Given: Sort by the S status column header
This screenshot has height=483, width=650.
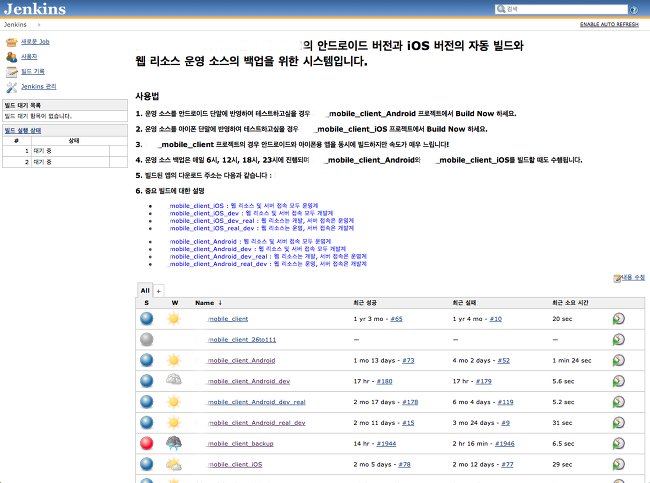Looking at the screenshot, I should [146, 303].
